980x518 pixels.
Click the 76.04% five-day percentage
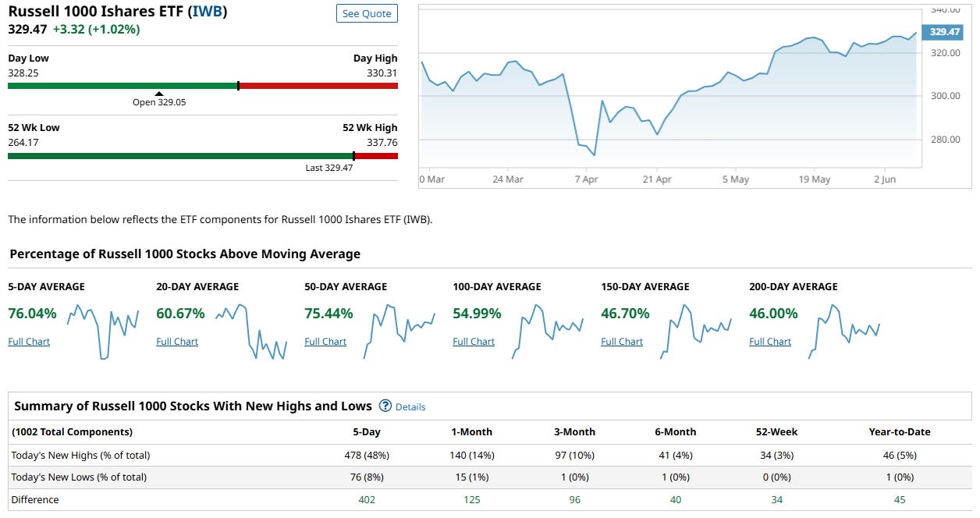click(x=32, y=314)
